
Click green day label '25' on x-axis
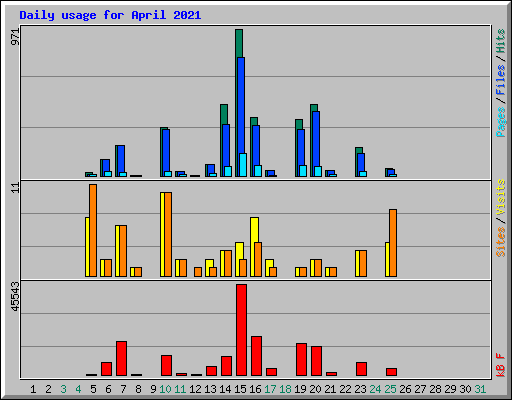pyautogui.click(x=391, y=389)
